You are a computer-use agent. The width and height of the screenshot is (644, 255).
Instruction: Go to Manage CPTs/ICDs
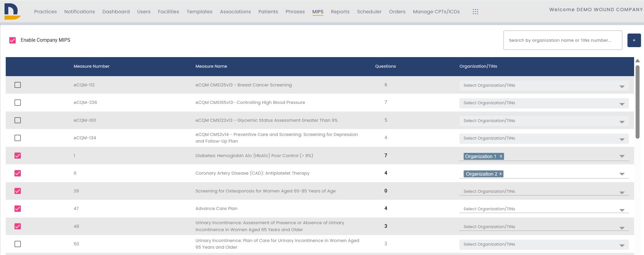[x=436, y=11]
